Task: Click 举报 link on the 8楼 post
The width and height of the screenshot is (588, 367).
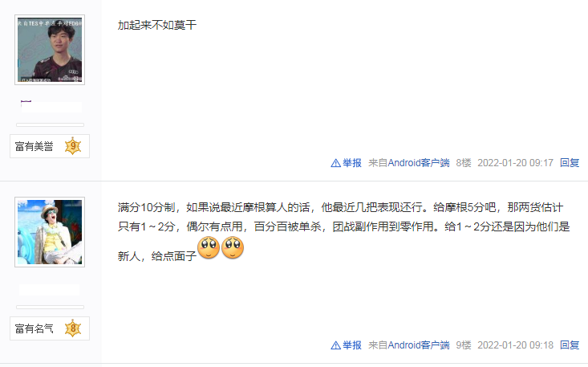Action: coord(351,163)
